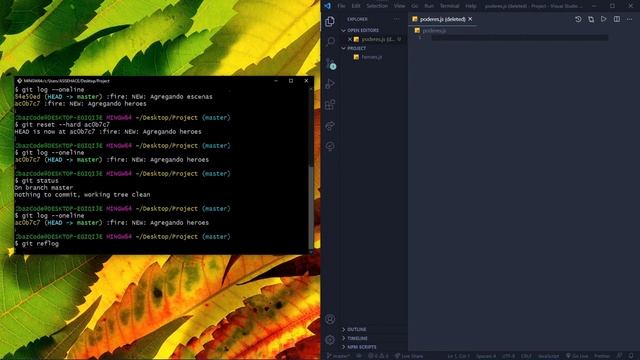Click the open changes icon in editor toolbar
The width and height of the screenshot is (640, 360).
click(591, 19)
